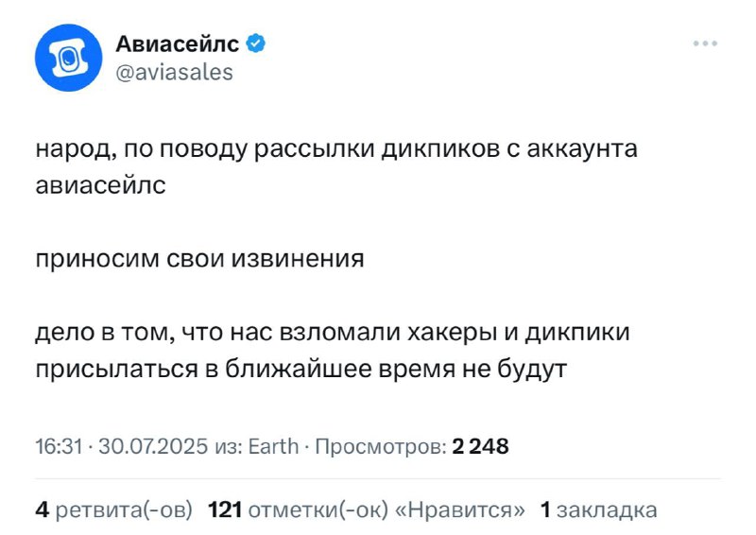Click the line about взломали хакеры
The height and width of the screenshot is (535, 756).
(333, 333)
